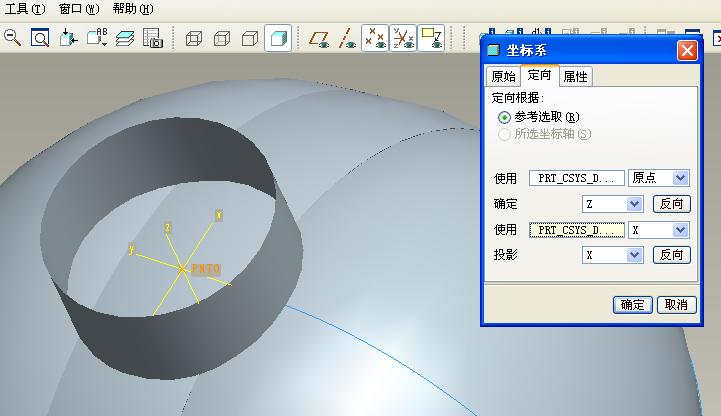Toggle datum axis display
Image resolution: width=721 pixels, height=416 pixels.
(347, 39)
